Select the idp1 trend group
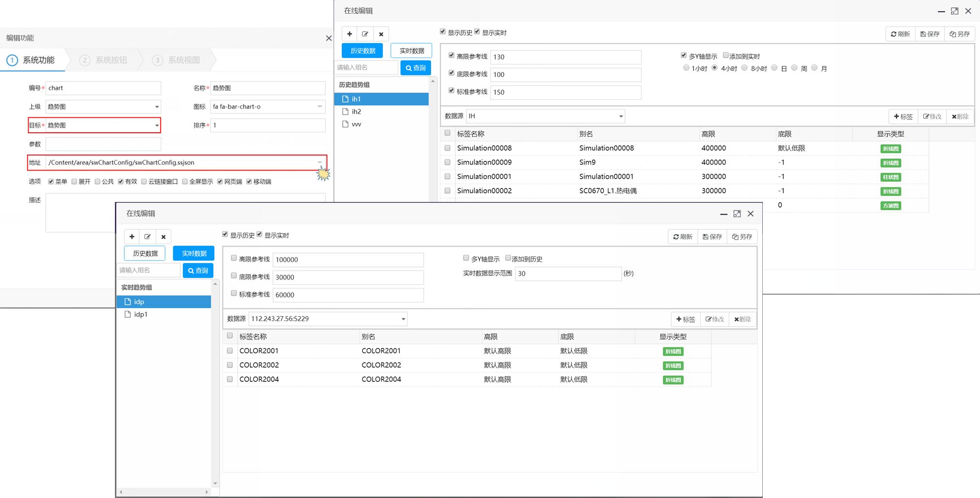Image resolution: width=980 pixels, height=498 pixels. (x=164, y=314)
